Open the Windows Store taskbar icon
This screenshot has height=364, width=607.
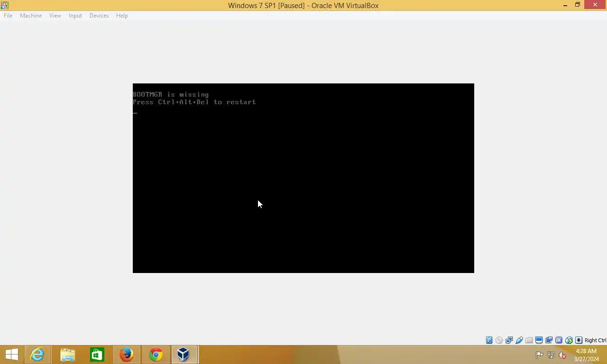[x=97, y=355]
